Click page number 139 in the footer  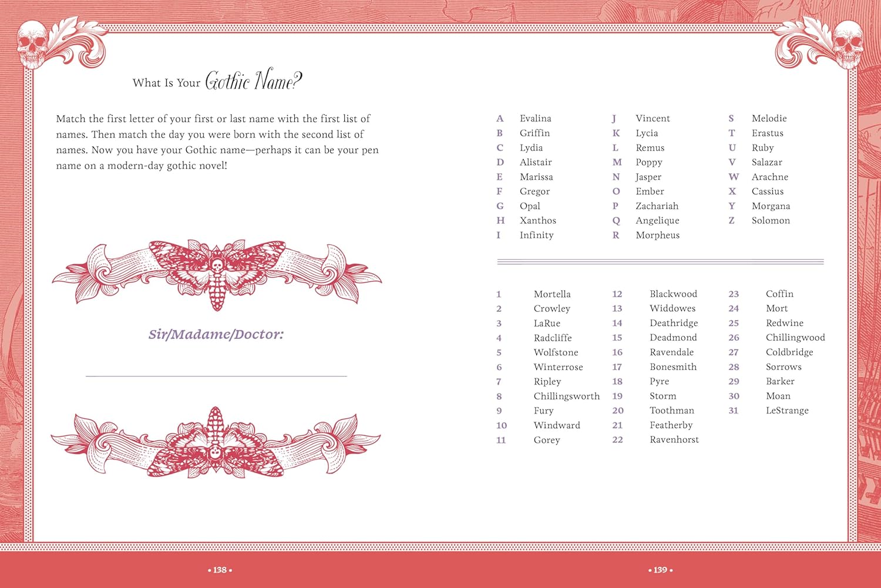point(661,570)
